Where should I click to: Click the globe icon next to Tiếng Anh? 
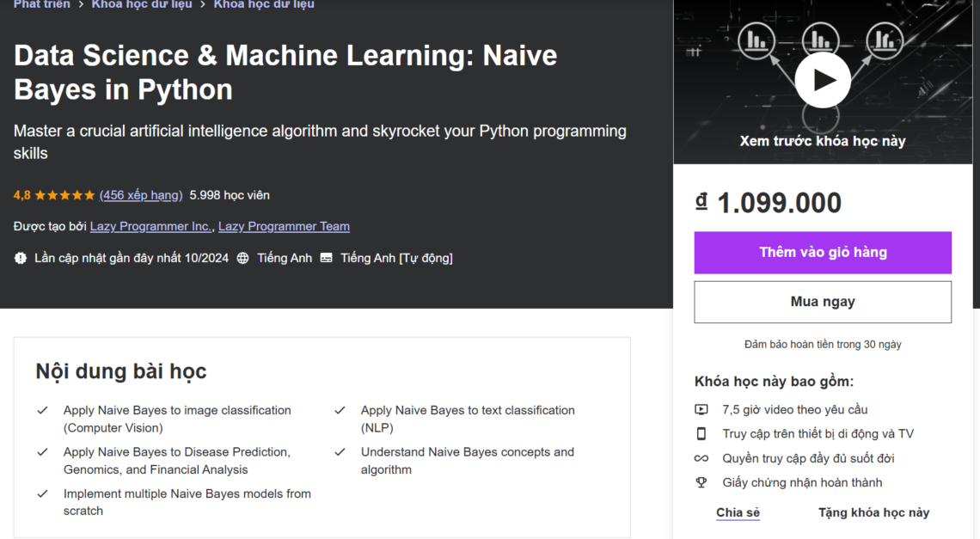242,257
